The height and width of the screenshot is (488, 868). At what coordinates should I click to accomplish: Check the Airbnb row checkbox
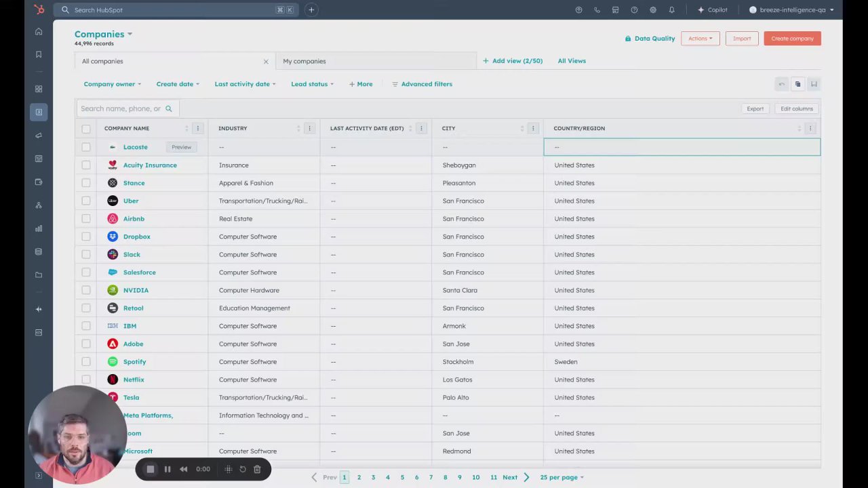coord(86,219)
